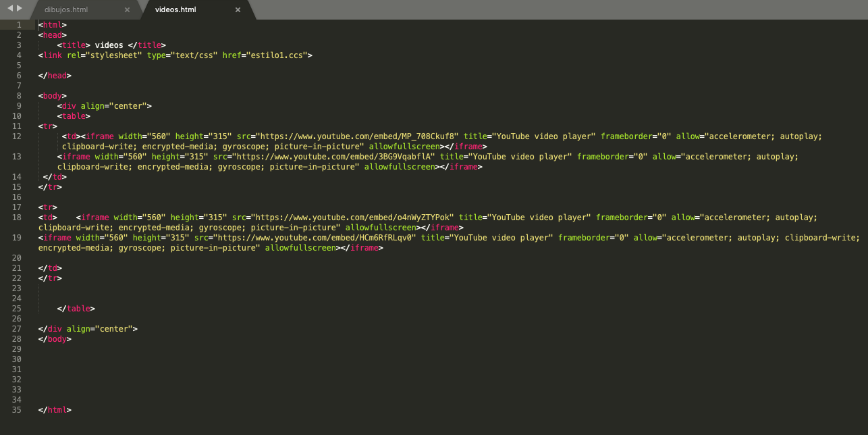
Task: Click line number 25 in the gutter
Action: [17, 309]
